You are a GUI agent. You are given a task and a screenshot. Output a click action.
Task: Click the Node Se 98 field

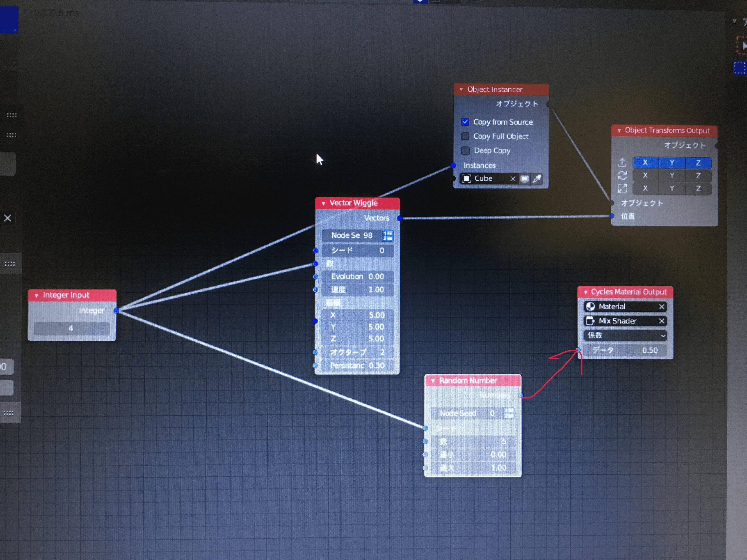pos(352,236)
